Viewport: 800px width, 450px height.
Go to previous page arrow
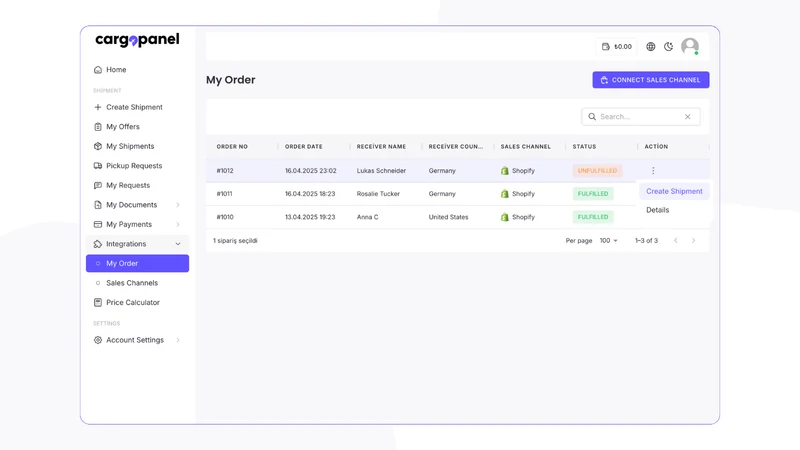[676, 240]
